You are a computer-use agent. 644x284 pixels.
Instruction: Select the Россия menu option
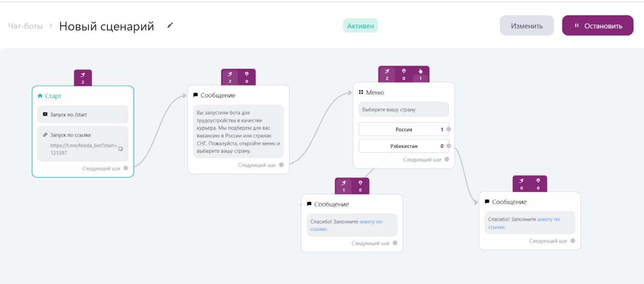404,129
